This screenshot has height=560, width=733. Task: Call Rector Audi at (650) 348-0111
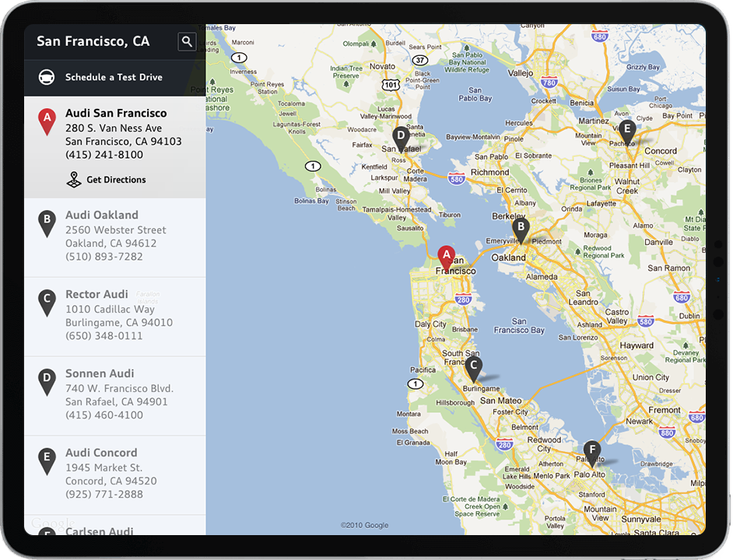point(104,336)
